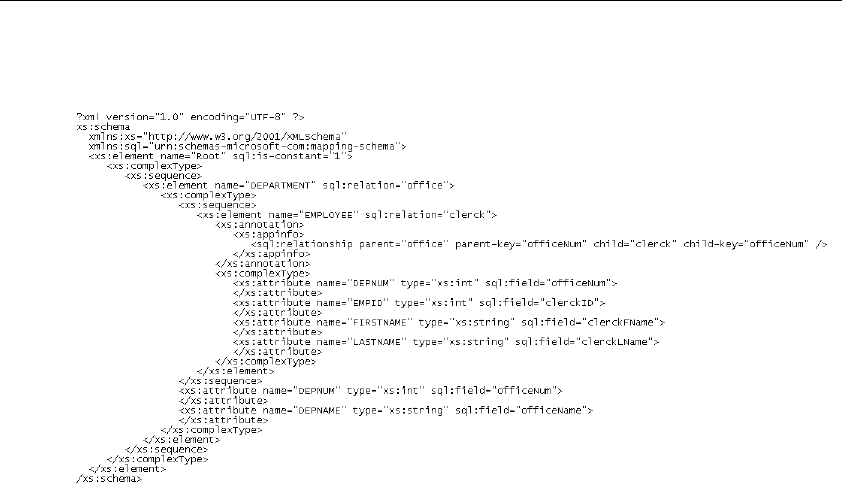
Task: Select the Root element line
Action: [x=221, y=156]
